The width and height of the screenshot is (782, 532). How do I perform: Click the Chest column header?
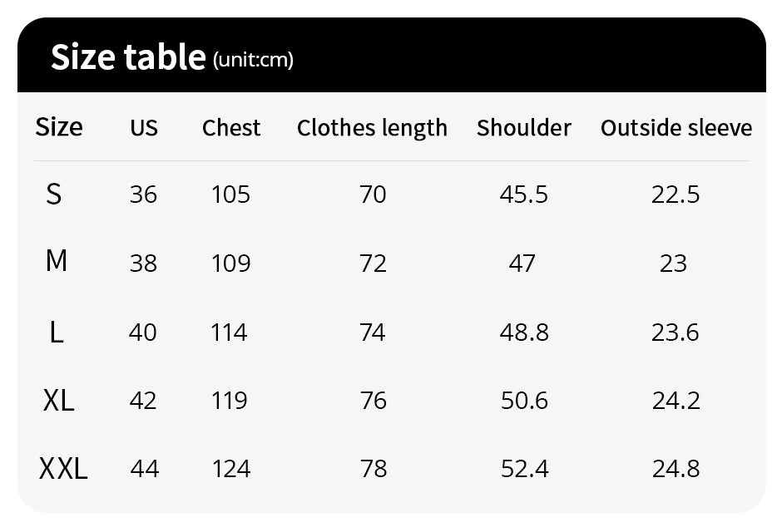(231, 128)
